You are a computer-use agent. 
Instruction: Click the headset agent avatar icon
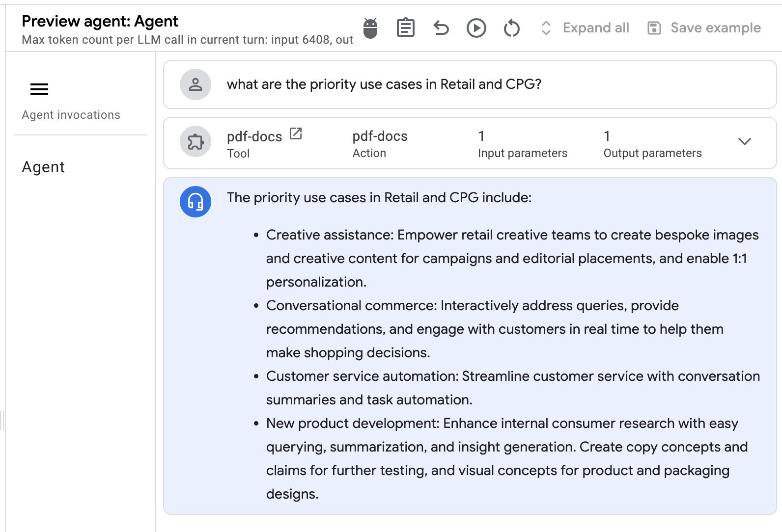click(195, 202)
